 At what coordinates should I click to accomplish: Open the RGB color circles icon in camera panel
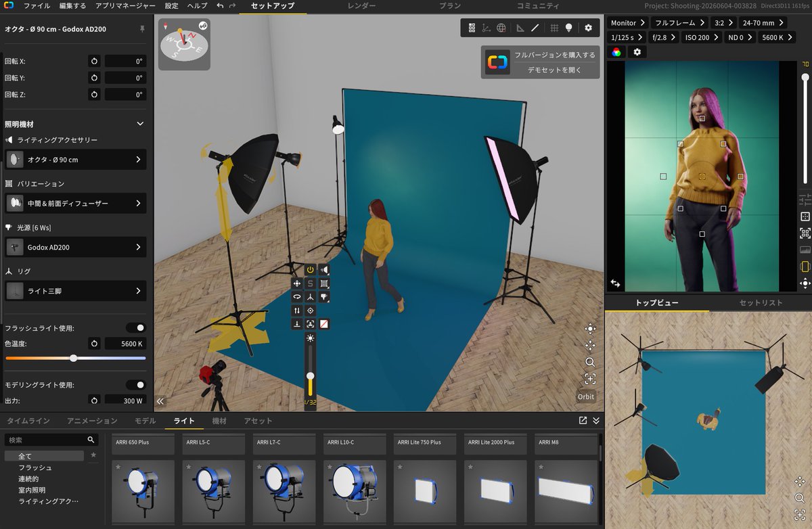(616, 52)
